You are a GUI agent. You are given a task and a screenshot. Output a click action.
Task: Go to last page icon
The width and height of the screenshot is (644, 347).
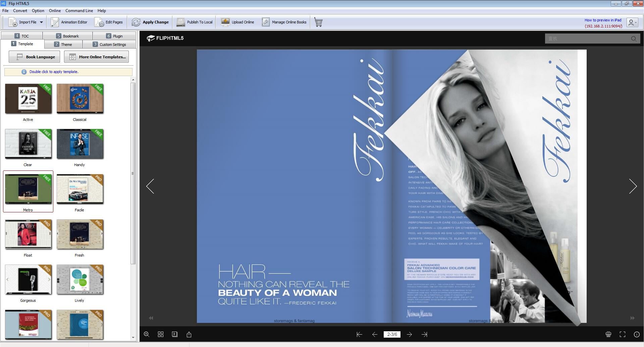tap(424, 334)
